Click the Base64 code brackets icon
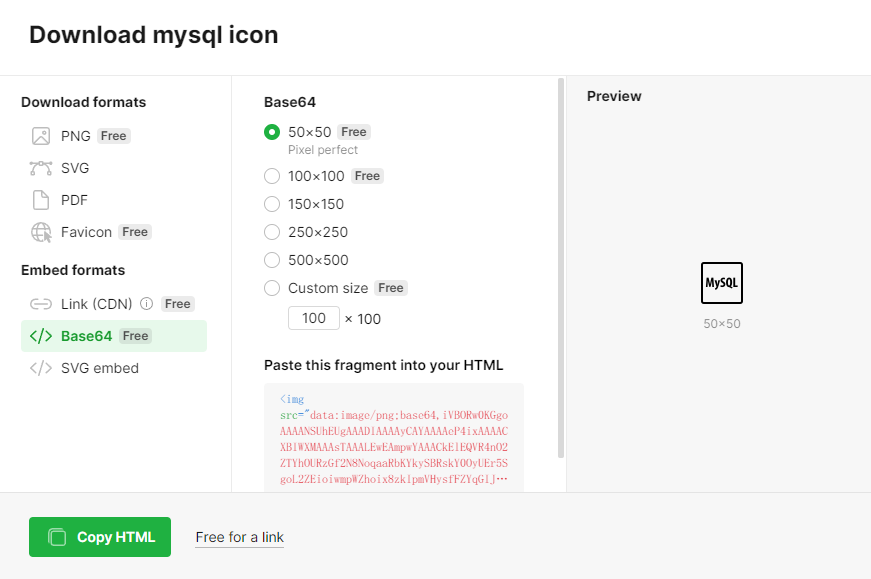This screenshot has height=579, width=871. [x=39, y=336]
